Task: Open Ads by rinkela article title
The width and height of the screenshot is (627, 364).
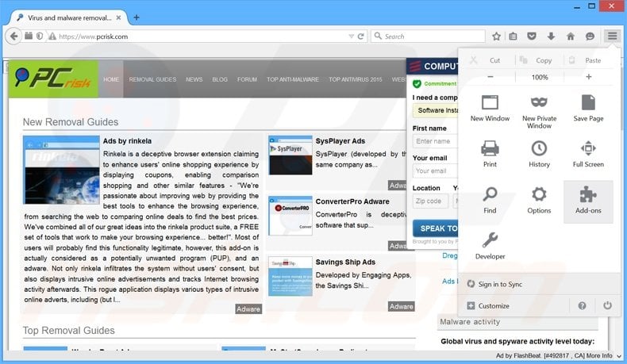Action: 127,141
